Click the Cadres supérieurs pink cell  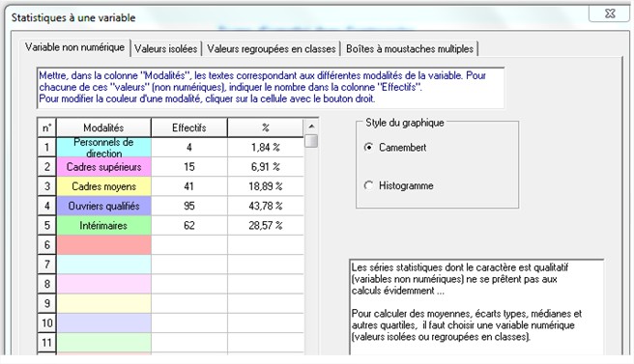(x=104, y=167)
